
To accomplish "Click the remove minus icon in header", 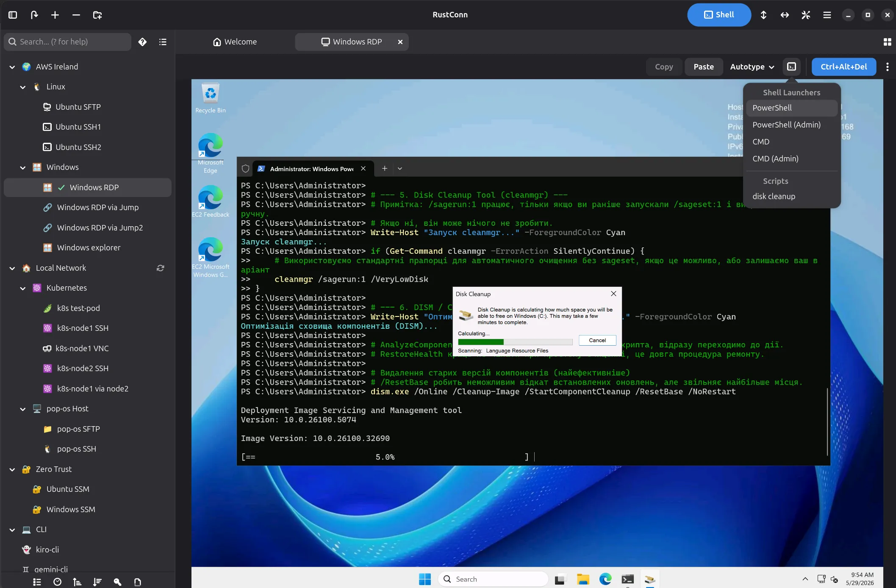I will point(76,15).
